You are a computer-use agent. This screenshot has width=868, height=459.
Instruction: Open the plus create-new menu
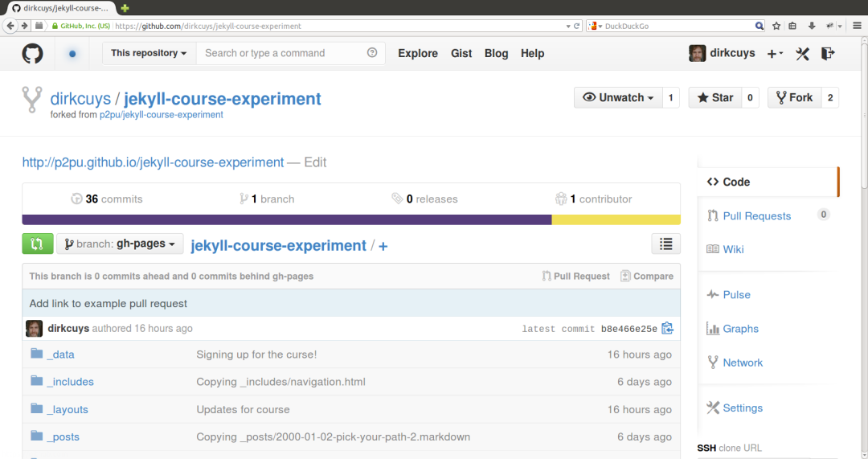point(775,54)
